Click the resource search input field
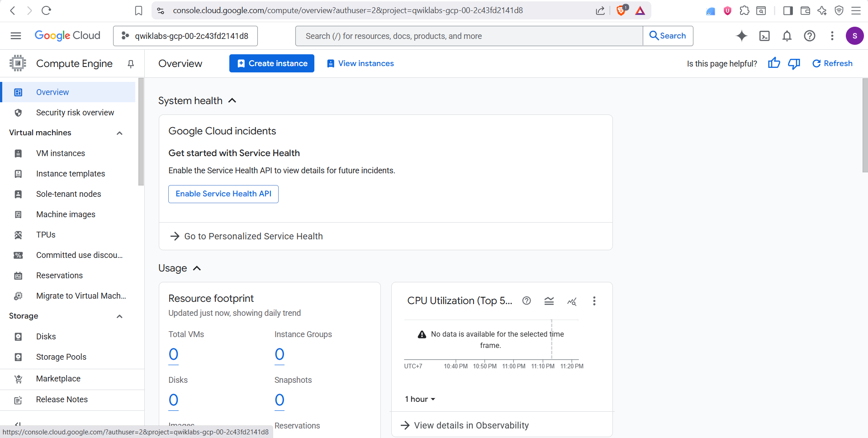This screenshot has height=438, width=868. [469, 36]
